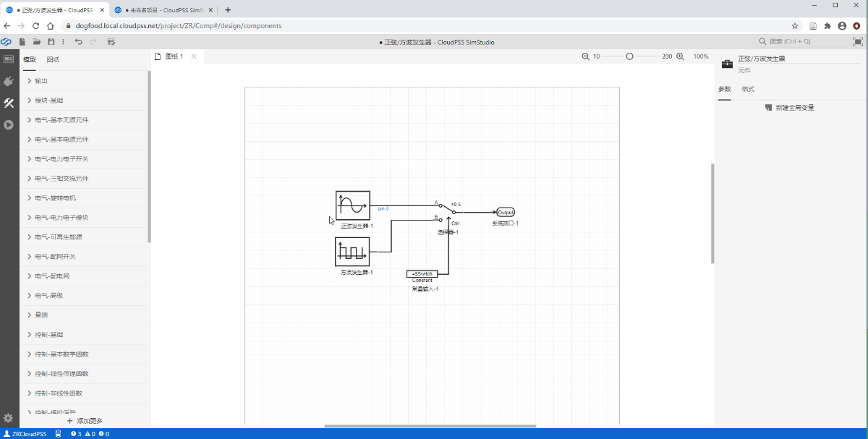The height and width of the screenshot is (439, 868).
Task: Click 添加更多 at bottom of list
Action: pyautogui.click(x=85, y=420)
